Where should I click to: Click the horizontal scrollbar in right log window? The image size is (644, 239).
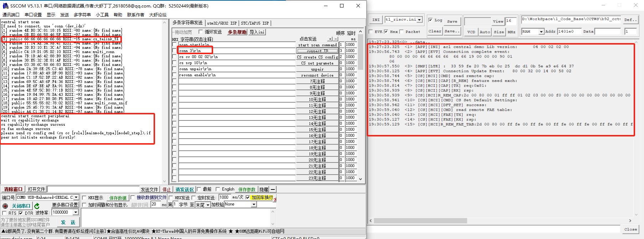click(420, 221)
